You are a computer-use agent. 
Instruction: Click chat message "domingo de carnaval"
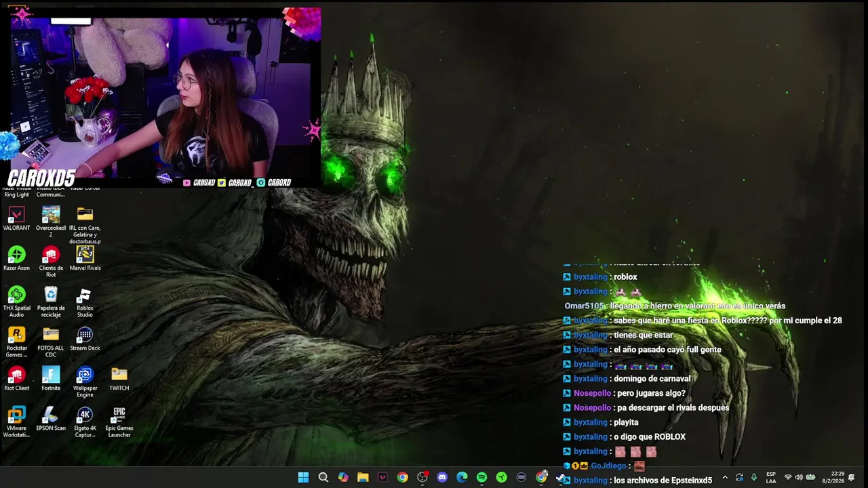pos(652,379)
